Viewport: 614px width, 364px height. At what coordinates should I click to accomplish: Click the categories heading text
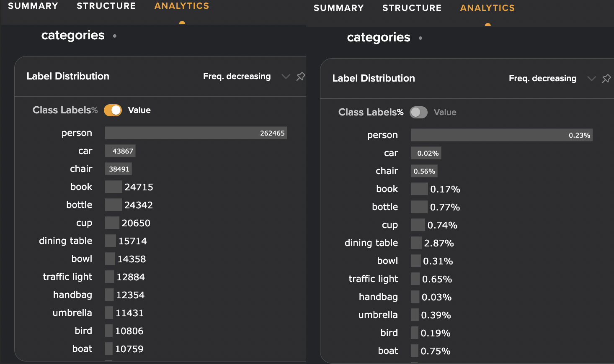(73, 36)
